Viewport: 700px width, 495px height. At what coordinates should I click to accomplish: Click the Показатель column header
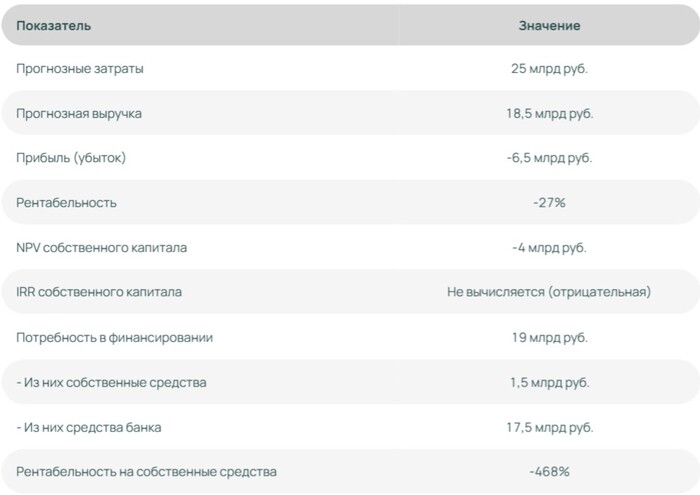click(x=54, y=26)
